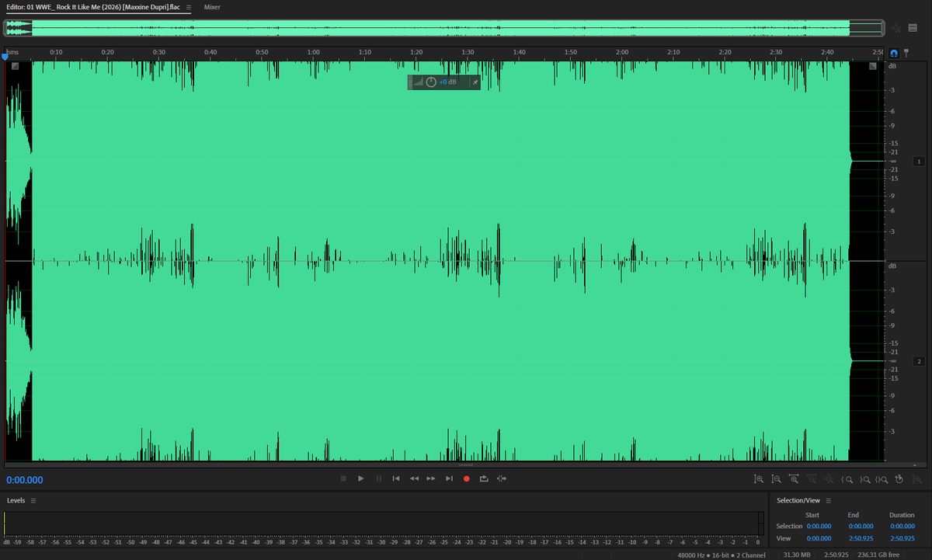Click the right end handle of overview navigator
The width and height of the screenshot is (932, 560).
[x=883, y=28]
